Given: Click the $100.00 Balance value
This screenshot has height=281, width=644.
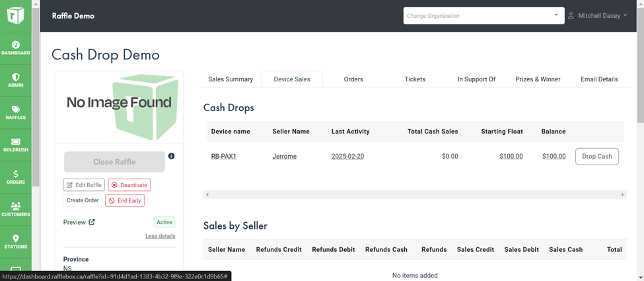Looking at the screenshot, I should (x=554, y=156).
